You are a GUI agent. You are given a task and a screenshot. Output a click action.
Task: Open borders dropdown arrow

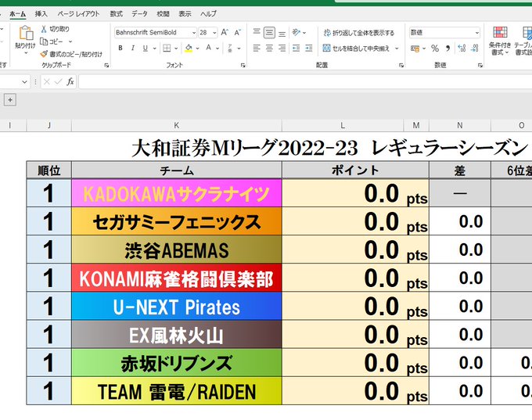tap(176, 48)
